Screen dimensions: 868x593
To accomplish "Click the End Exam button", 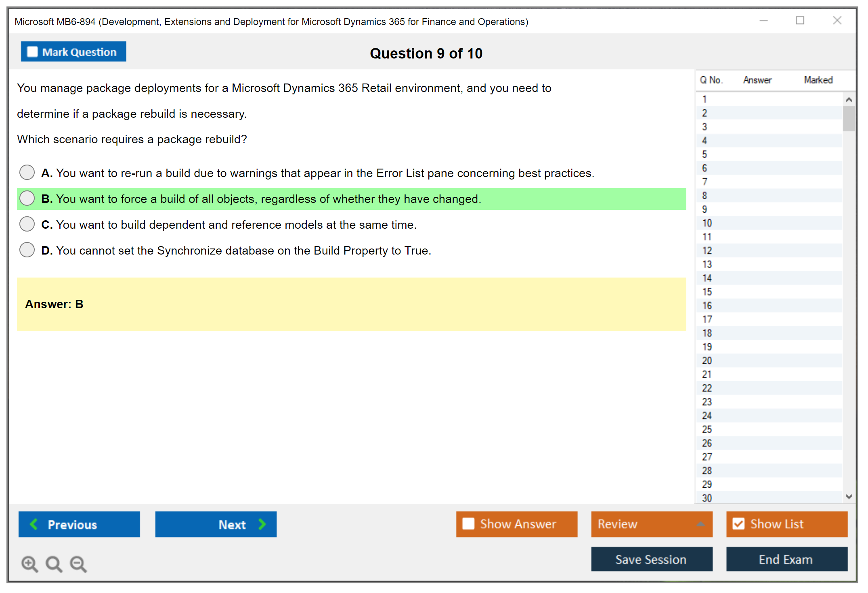I will [x=786, y=559].
